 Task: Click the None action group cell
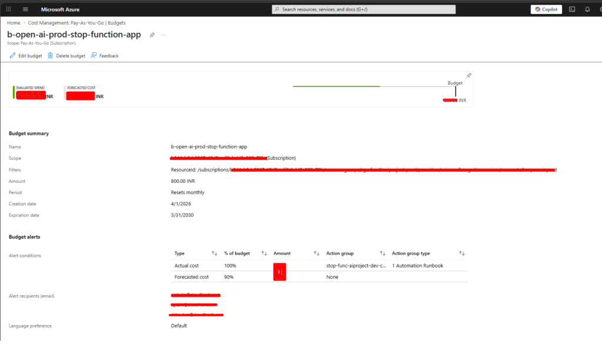[332, 277]
